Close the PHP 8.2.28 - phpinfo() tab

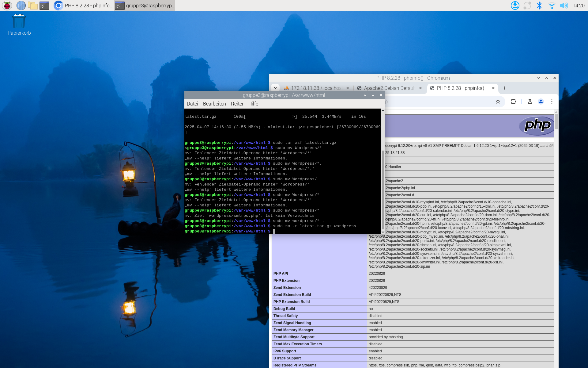click(493, 88)
